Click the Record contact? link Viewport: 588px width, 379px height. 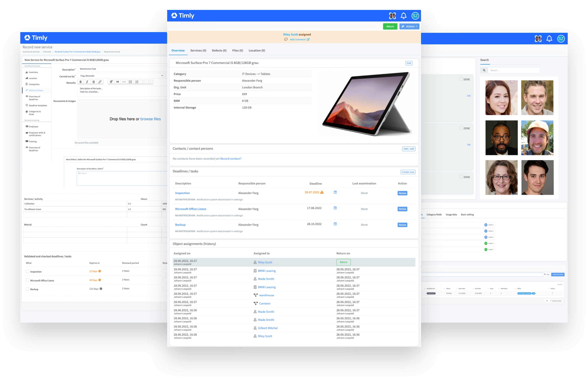[230, 159]
